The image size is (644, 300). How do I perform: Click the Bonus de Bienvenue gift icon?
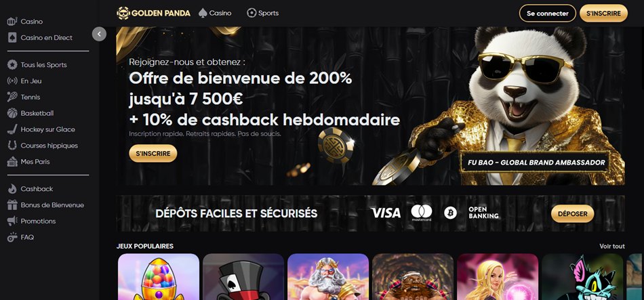pyautogui.click(x=12, y=205)
